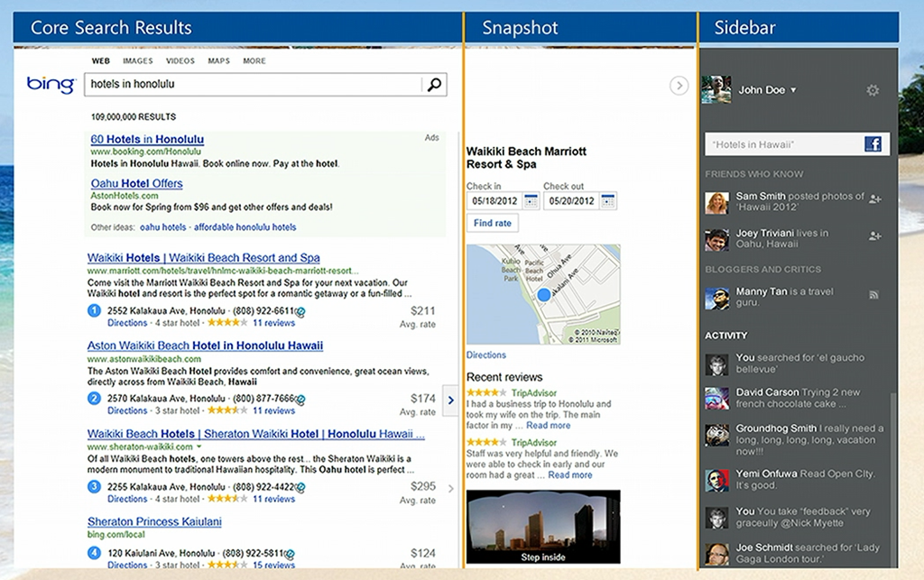The width and height of the screenshot is (924, 580).
Task: Click Joe Schmidt's avatar
Action: 716,555
